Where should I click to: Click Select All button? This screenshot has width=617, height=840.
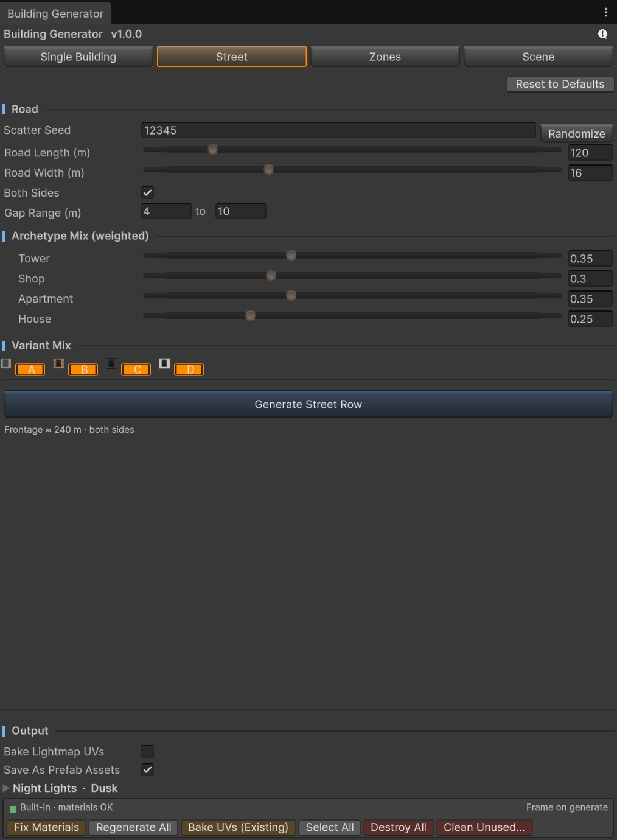(x=330, y=827)
